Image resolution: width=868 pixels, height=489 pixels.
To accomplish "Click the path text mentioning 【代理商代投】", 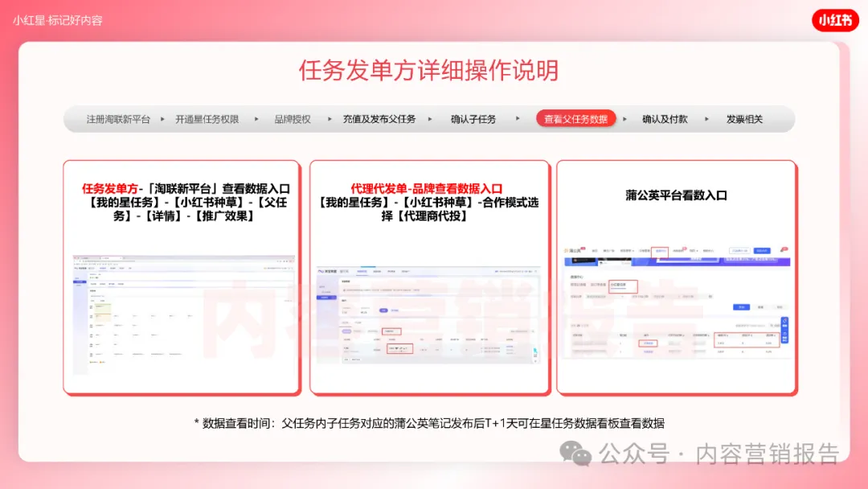I will pos(427,209).
